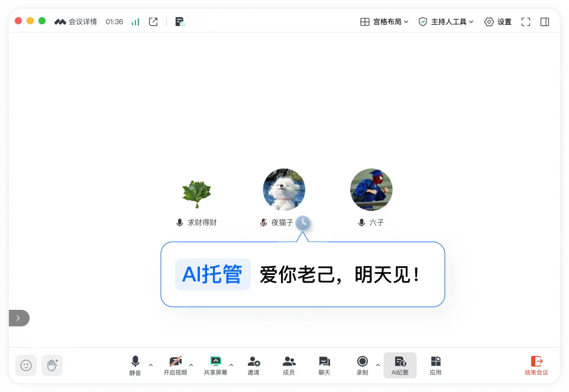This screenshot has width=569, height=392.
Task: Open the emoji reactions button
Action: pyautogui.click(x=26, y=365)
